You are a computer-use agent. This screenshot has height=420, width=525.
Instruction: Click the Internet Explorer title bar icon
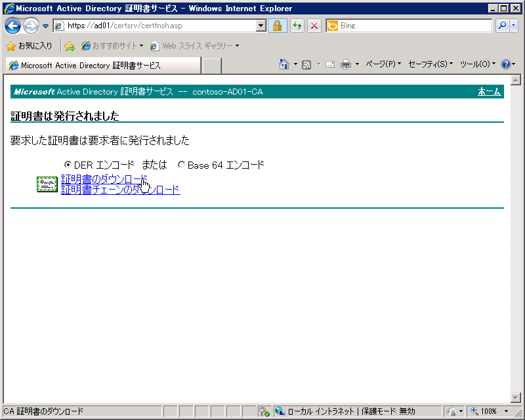point(9,9)
